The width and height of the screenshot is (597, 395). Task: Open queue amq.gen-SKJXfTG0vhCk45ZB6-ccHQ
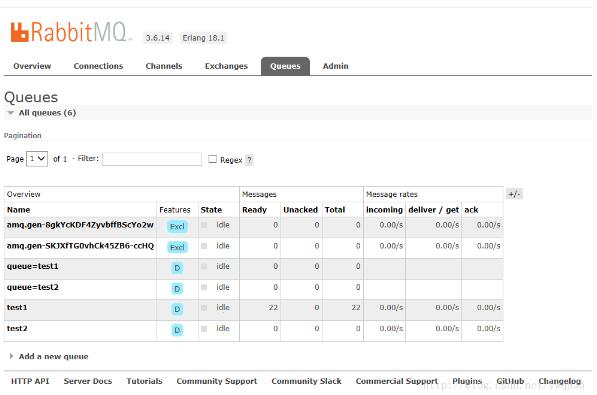pos(80,246)
